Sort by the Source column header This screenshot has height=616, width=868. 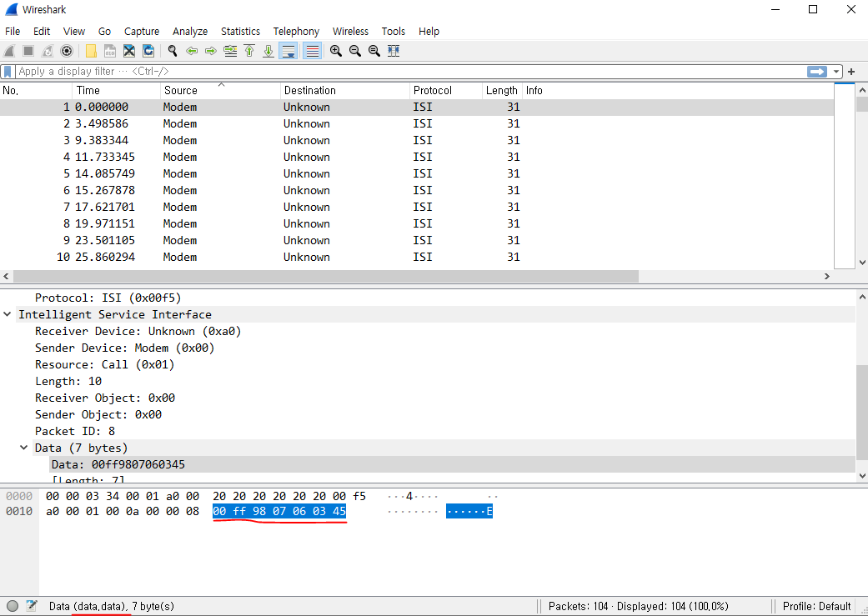[x=220, y=91]
